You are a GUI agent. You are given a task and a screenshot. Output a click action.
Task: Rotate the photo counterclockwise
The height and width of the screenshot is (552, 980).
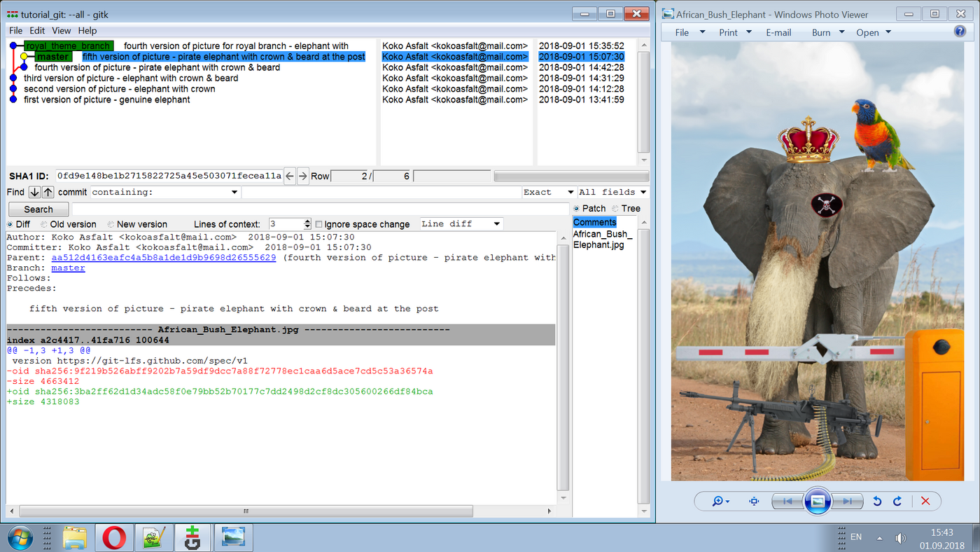click(877, 501)
